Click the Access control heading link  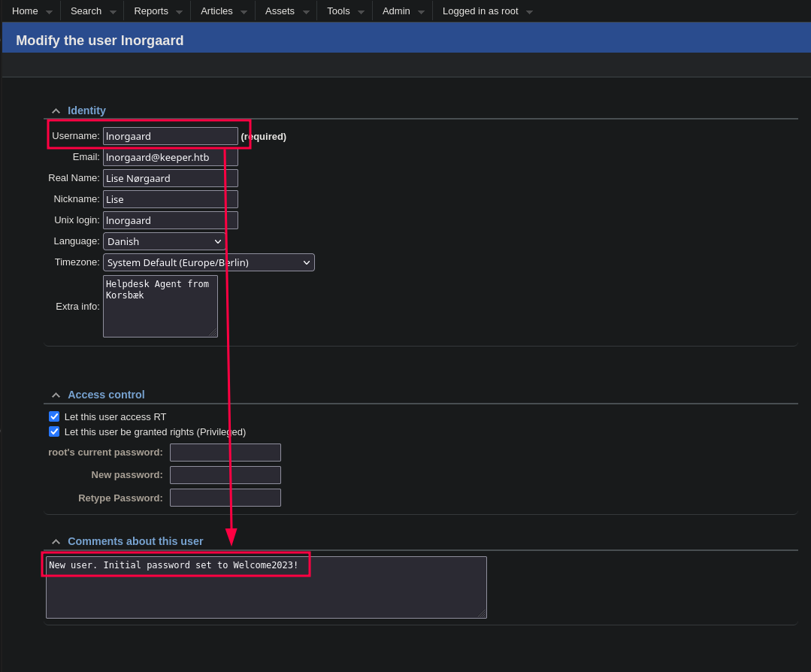point(106,395)
